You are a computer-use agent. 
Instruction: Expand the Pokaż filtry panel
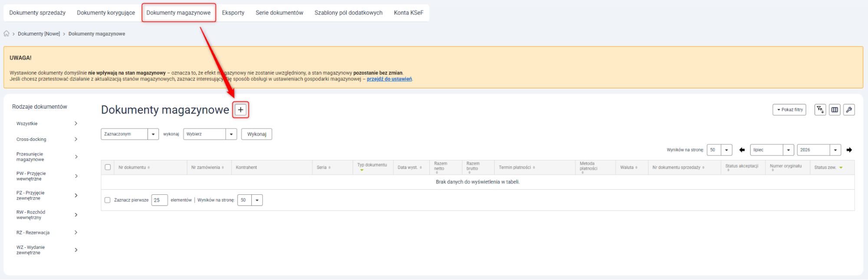point(789,110)
